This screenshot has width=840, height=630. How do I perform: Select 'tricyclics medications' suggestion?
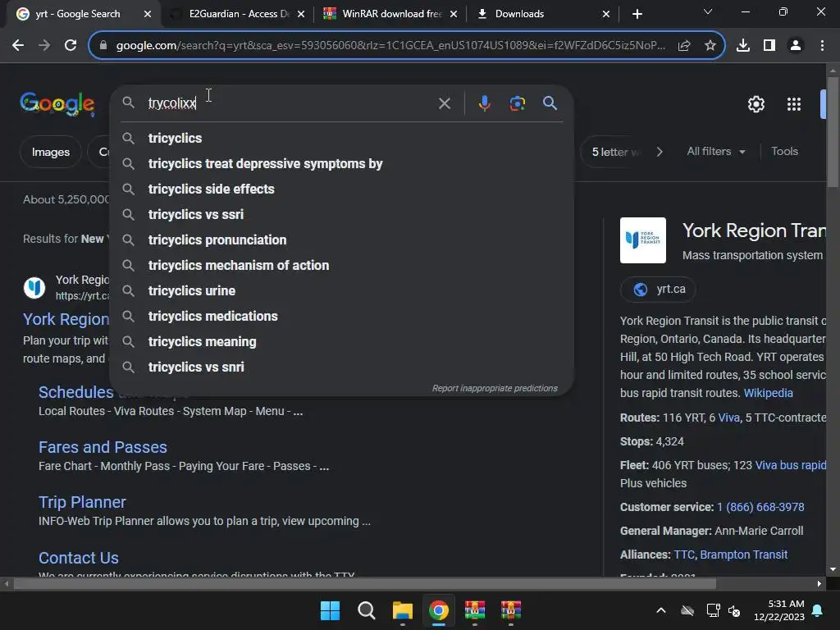tap(342, 317)
